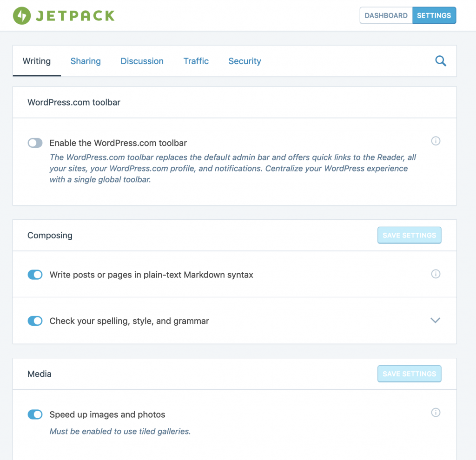The height and width of the screenshot is (460, 476).
Task: Click the Jetpack logo
Action: point(63,15)
